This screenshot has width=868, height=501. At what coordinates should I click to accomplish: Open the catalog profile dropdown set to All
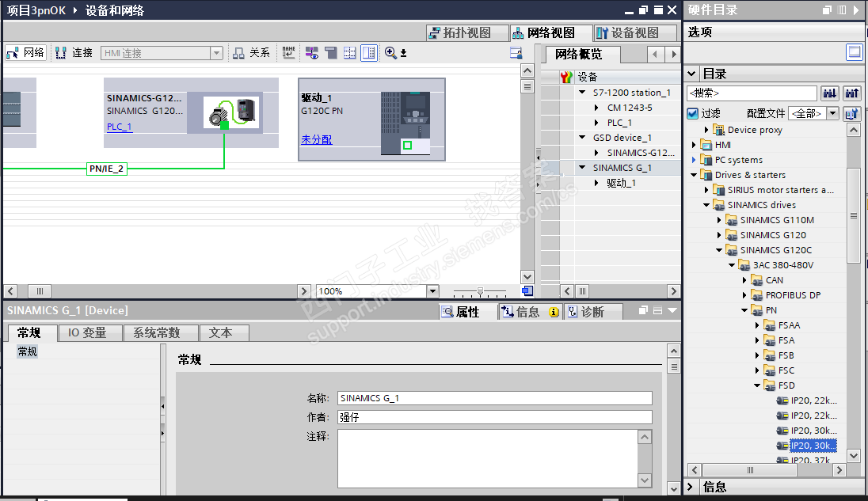[832, 113]
